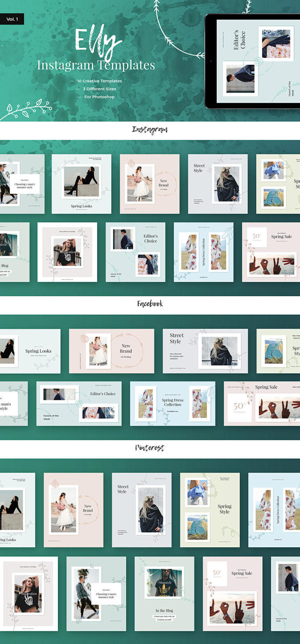Image resolution: width=300 pixels, height=644 pixels.
Task: Open the Instagram New Brand template
Action: [x=150, y=184]
